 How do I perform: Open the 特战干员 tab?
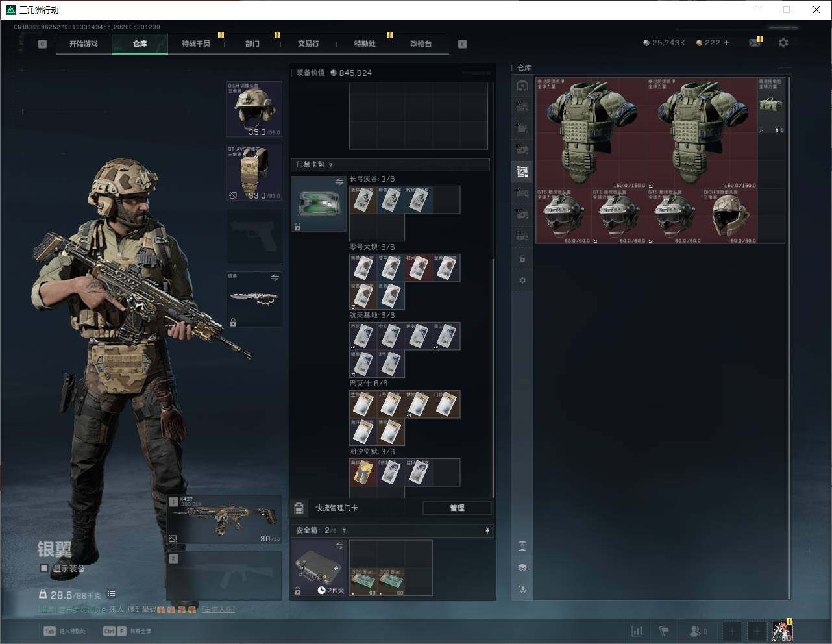point(196,43)
